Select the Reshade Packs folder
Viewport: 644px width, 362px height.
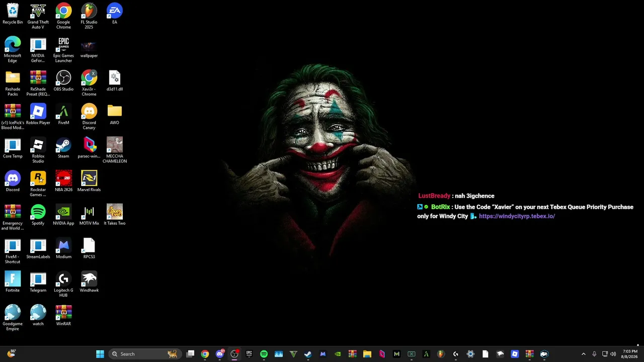pos(13,83)
